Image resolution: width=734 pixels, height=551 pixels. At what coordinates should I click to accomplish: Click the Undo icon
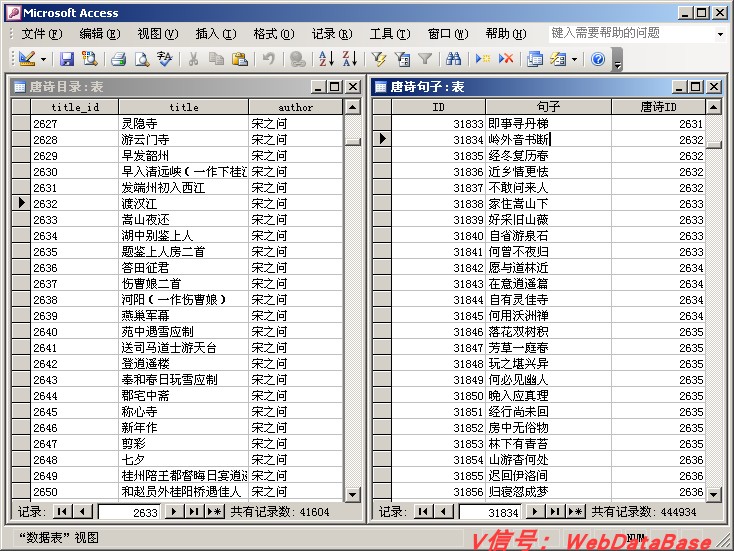click(x=268, y=59)
